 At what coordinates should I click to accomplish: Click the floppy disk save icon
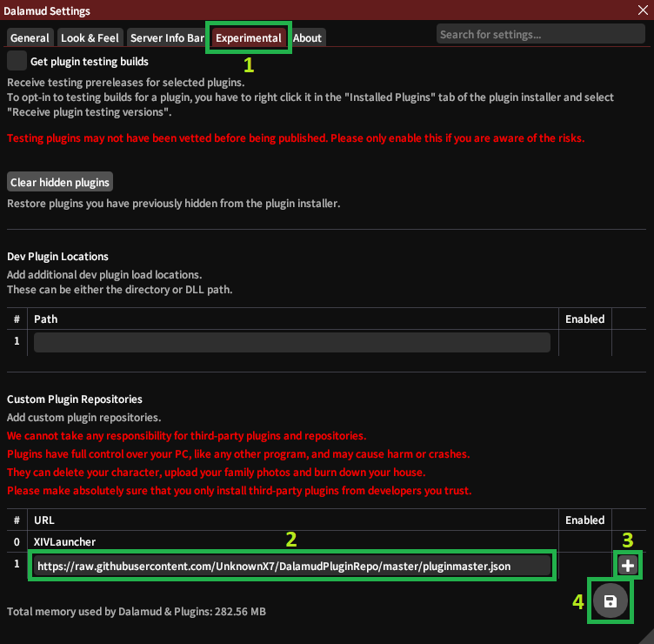(611, 601)
